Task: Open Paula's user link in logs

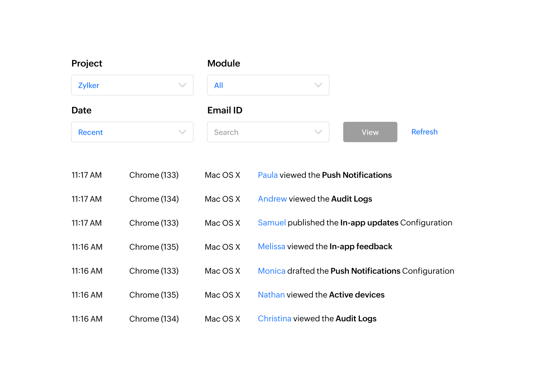Action: pyautogui.click(x=268, y=175)
